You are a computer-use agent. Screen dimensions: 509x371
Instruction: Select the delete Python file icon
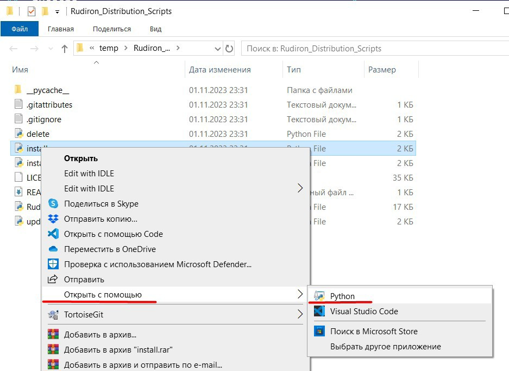pos(19,134)
